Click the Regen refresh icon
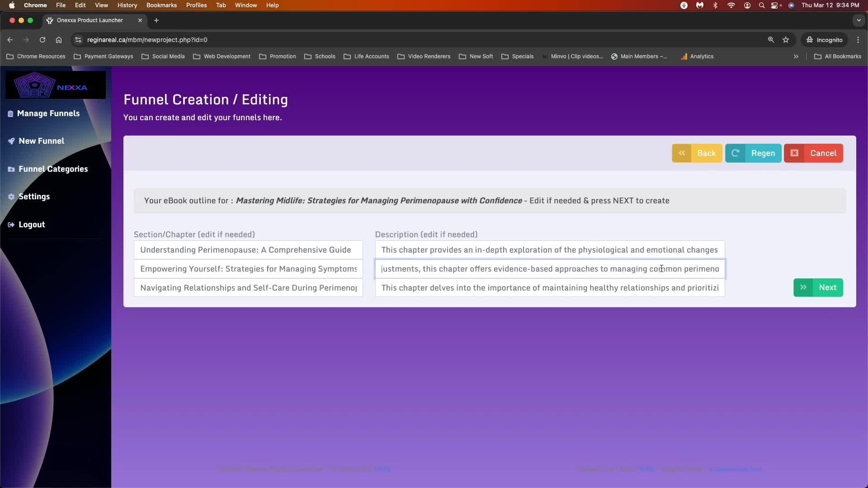The height and width of the screenshot is (488, 868). pyautogui.click(x=735, y=153)
